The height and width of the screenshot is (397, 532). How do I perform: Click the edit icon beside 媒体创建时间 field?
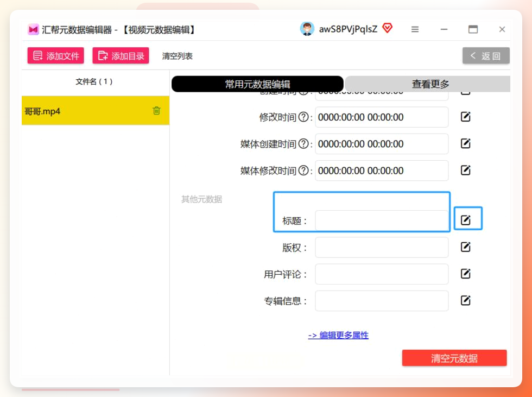coord(466,143)
